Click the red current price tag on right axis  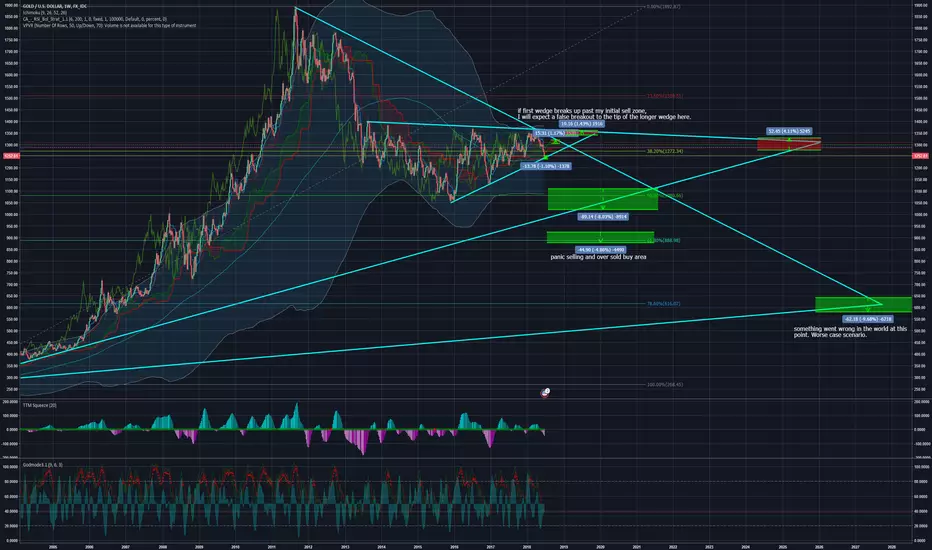[921, 156]
